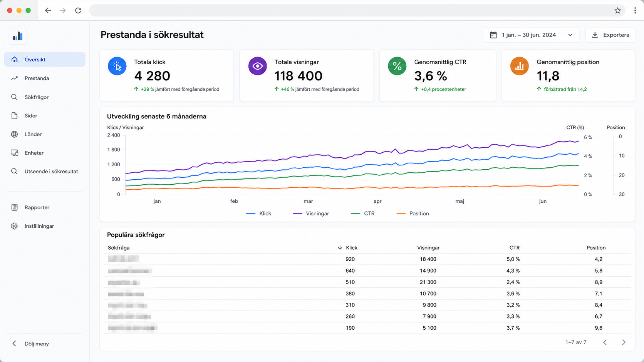644x362 pixels.
Task: Click the 4 280 total clicks value
Action: point(152,76)
